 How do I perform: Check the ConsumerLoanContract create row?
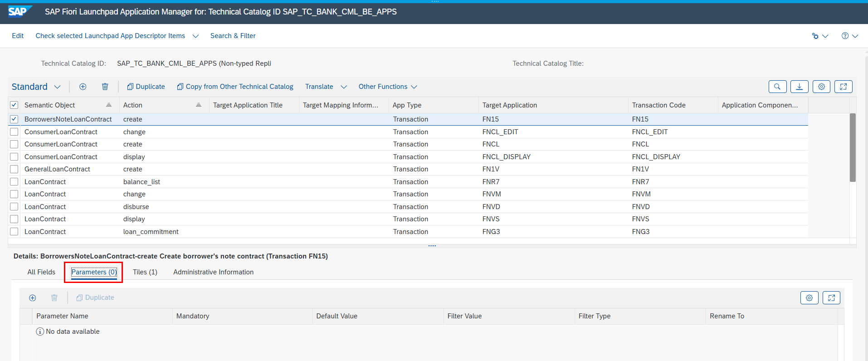coord(14,144)
